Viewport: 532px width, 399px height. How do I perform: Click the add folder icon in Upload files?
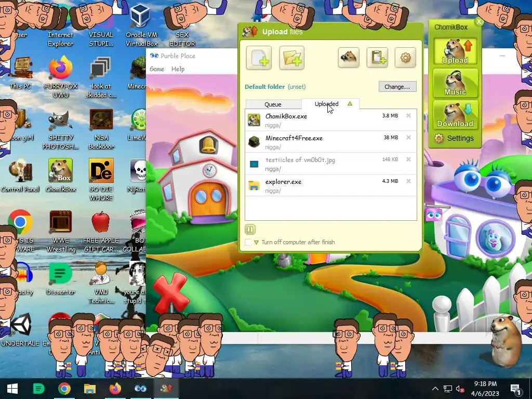[292, 58]
